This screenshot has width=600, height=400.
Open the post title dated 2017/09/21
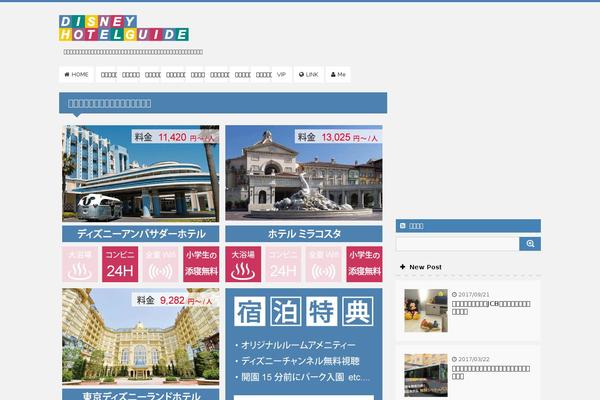[x=491, y=308]
